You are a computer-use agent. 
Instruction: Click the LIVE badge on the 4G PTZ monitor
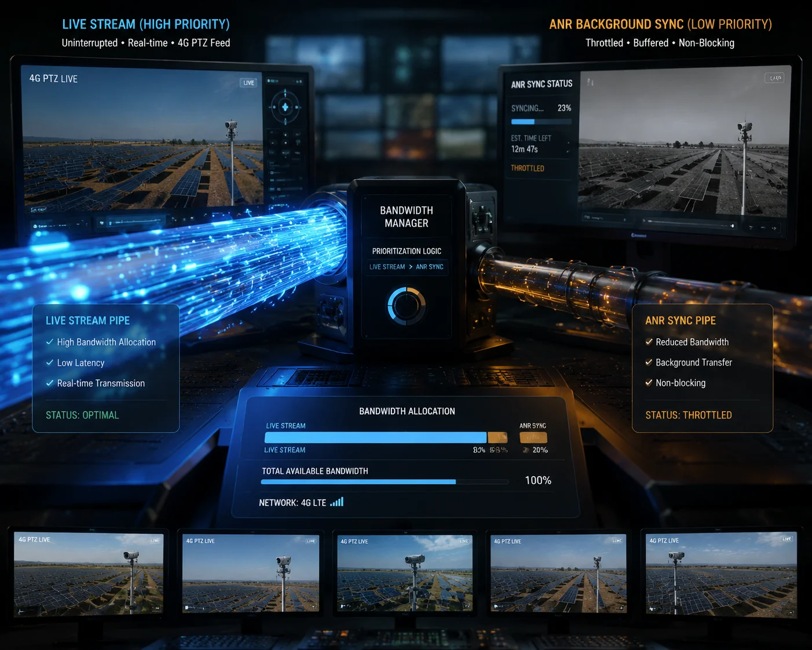(248, 83)
